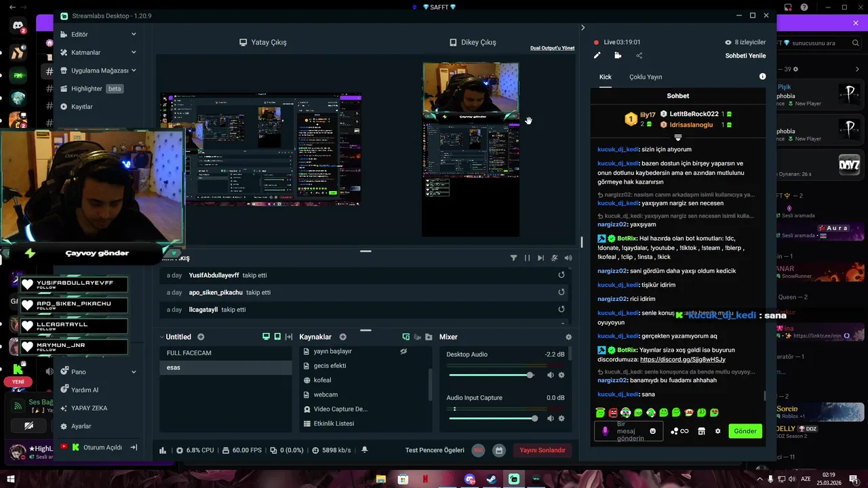Toggle vertical output display icon in scenes

point(277,337)
